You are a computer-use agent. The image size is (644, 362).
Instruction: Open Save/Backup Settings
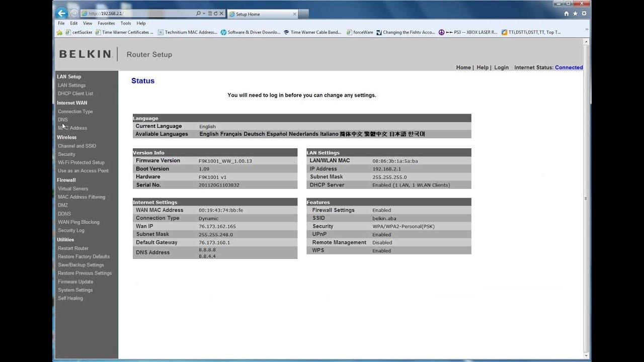tap(81, 265)
